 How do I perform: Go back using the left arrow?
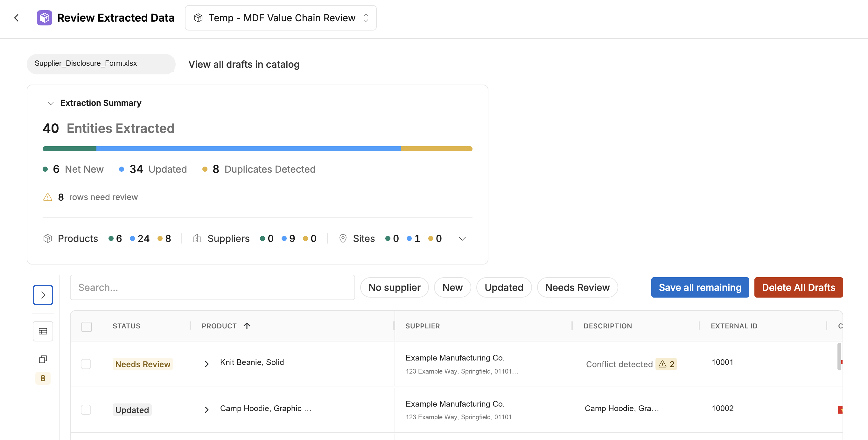[x=16, y=18]
